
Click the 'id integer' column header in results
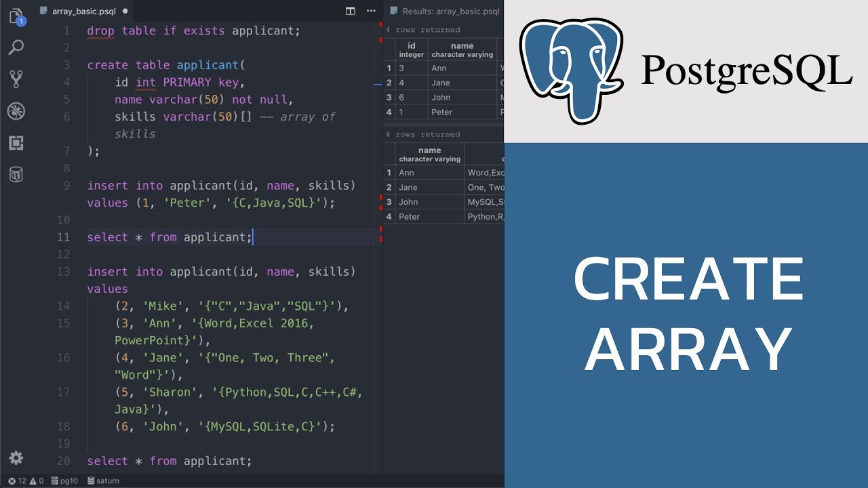411,49
